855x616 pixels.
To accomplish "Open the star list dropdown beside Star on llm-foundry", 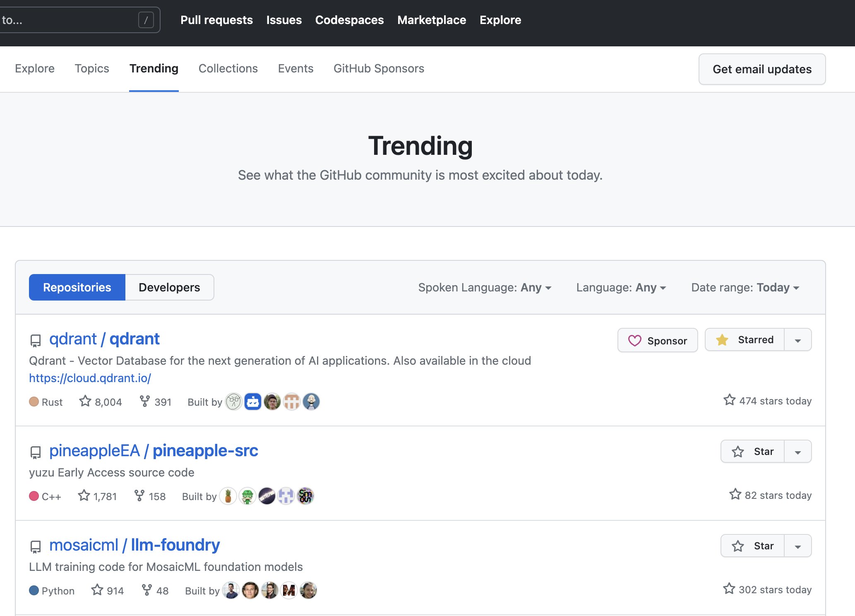I will (798, 545).
